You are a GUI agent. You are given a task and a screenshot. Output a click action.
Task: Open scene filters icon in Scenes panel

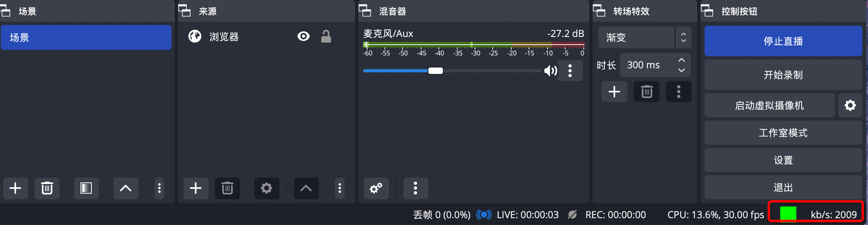click(86, 188)
